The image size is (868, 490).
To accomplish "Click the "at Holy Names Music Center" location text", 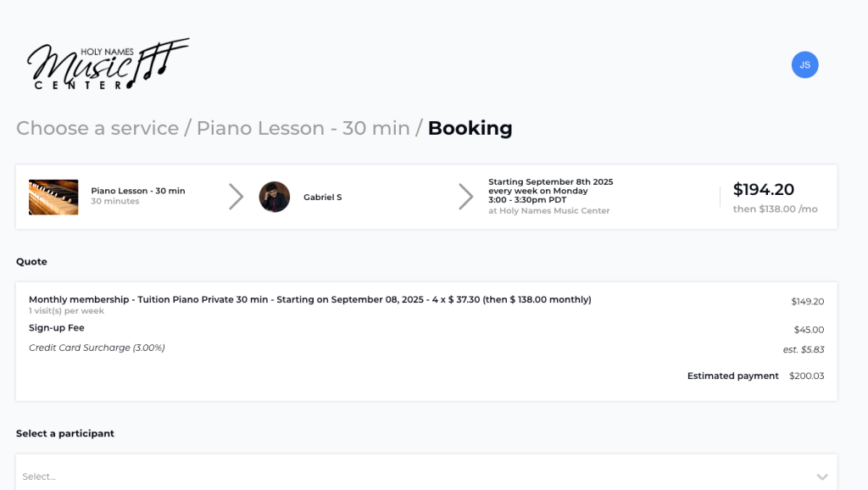I will (548, 211).
